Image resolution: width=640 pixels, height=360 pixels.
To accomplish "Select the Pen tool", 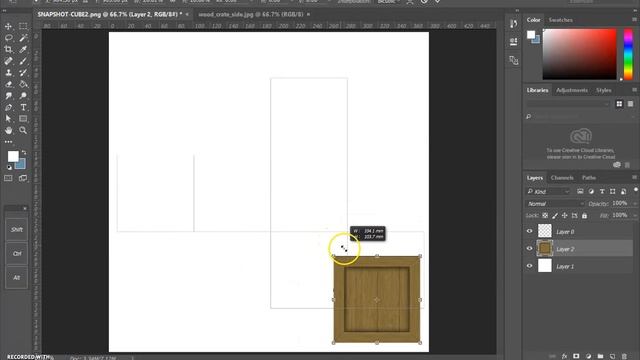I will click(8, 107).
